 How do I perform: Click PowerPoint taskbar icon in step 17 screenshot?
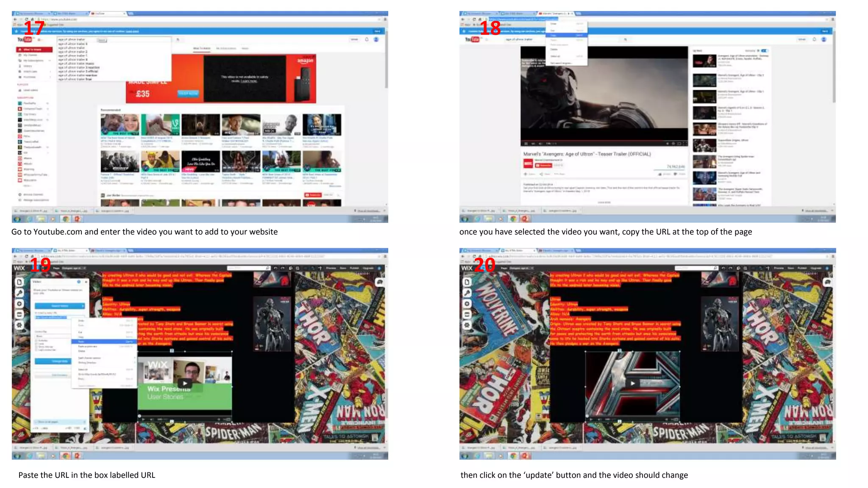[77, 219]
